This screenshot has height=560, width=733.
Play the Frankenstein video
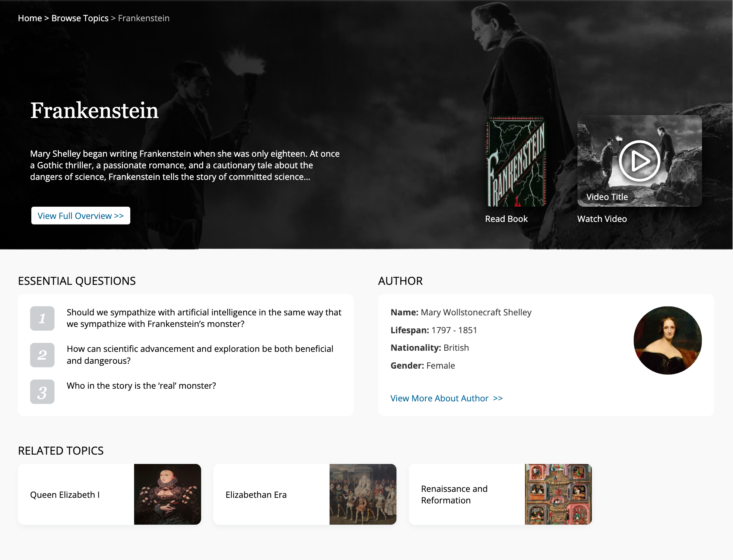[x=640, y=161]
